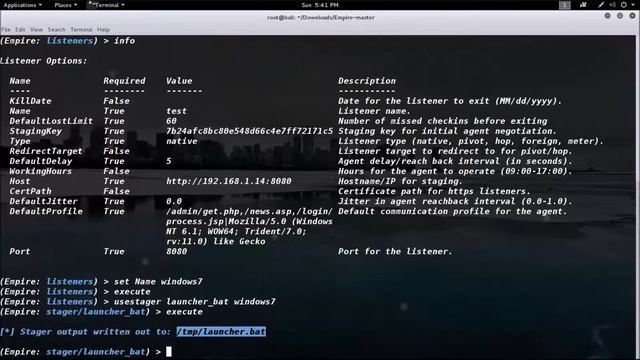Click 'Port for the listener.' description
The image size is (640, 360).
click(x=395, y=251)
